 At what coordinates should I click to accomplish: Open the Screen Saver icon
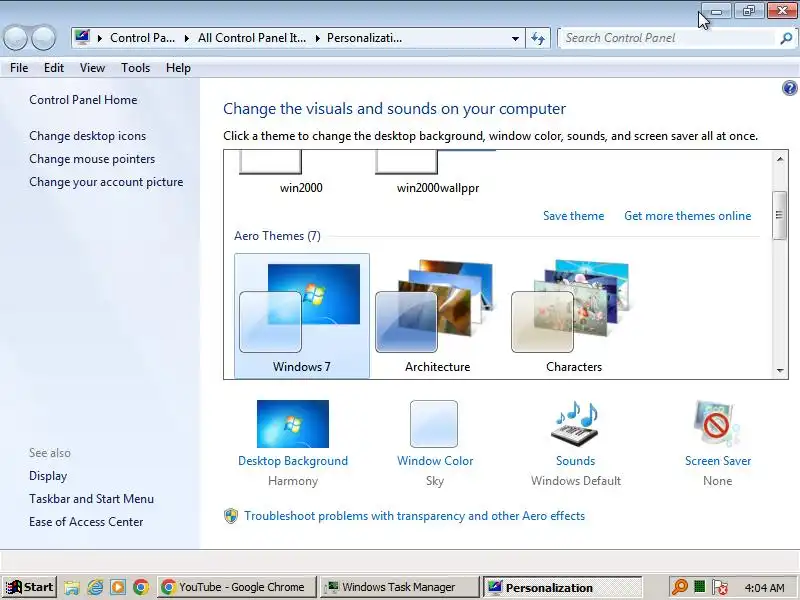click(717, 424)
